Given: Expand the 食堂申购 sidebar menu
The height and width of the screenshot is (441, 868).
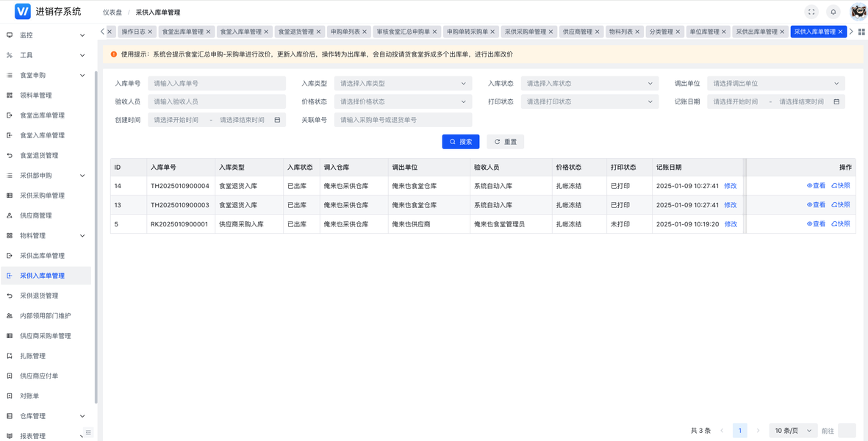Looking at the screenshot, I should (46, 75).
